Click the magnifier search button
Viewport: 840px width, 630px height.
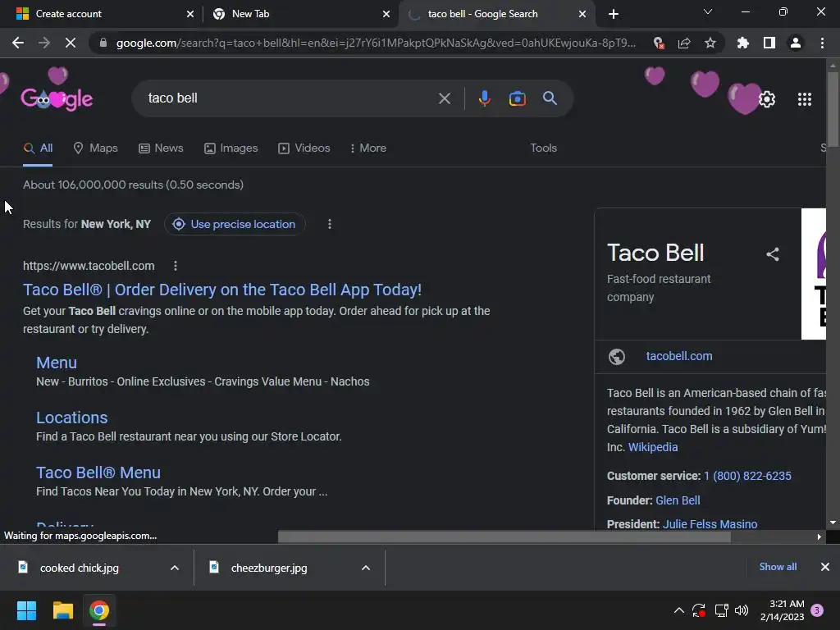tap(550, 98)
